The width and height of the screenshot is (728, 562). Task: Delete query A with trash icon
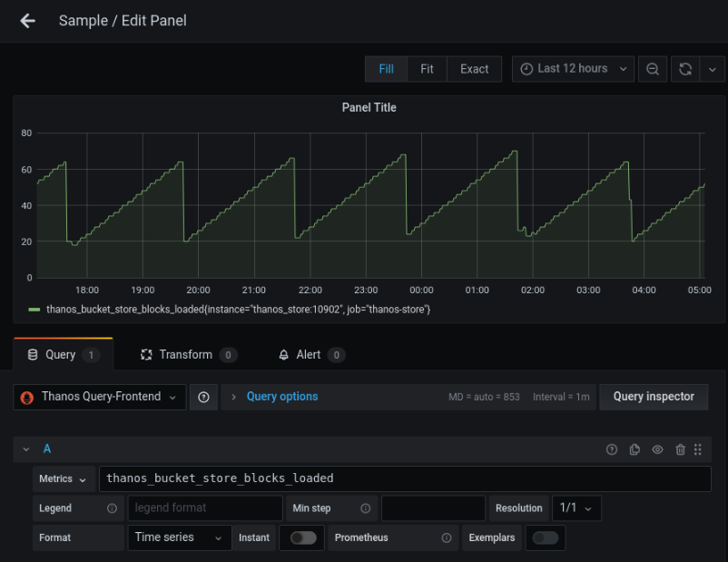680,449
